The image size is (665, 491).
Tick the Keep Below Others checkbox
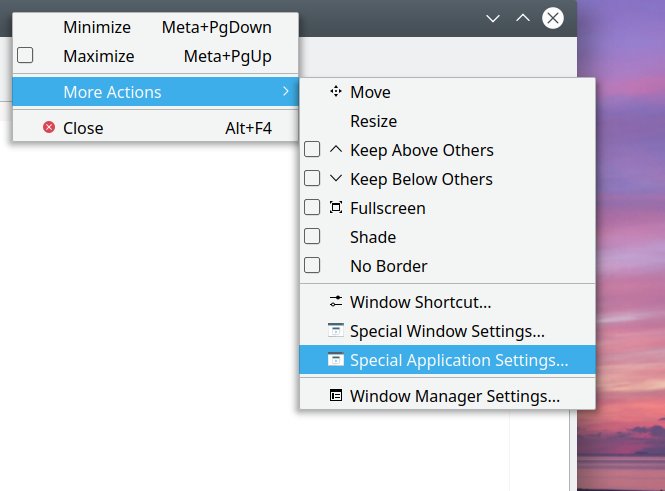[x=312, y=179]
